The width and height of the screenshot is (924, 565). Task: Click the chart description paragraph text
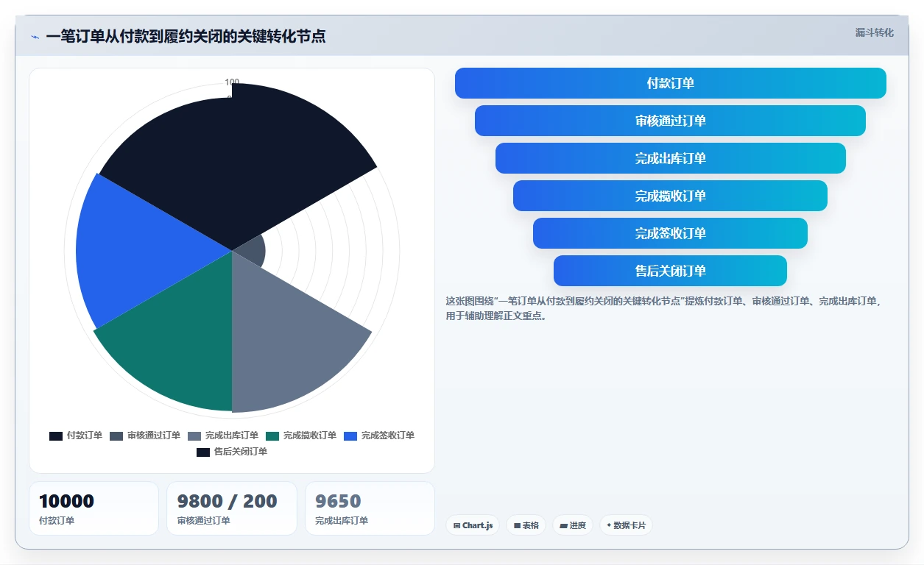coord(663,309)
